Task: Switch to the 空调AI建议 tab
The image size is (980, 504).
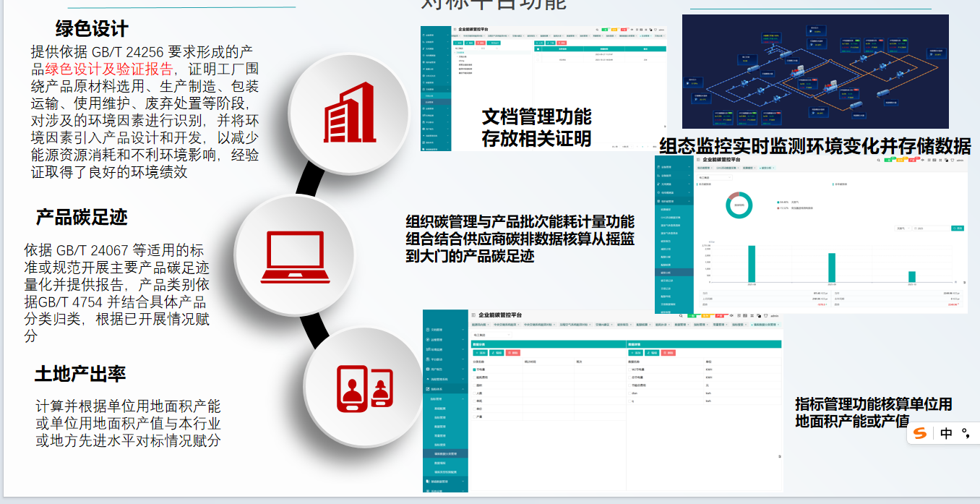Action: (603, 325)
